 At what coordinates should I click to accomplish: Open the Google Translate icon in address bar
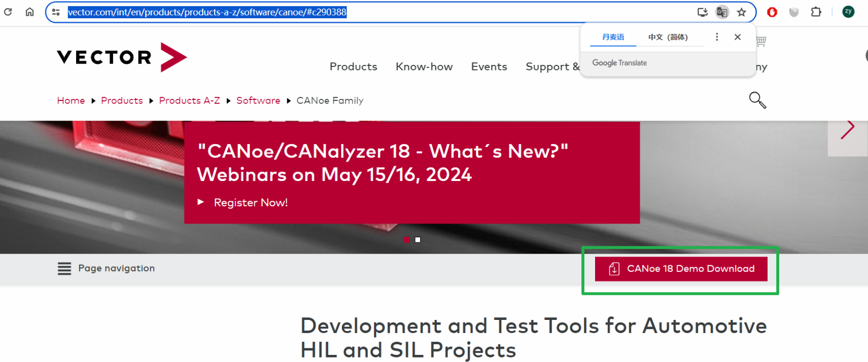pyautogui.click(x=722, y=12)
